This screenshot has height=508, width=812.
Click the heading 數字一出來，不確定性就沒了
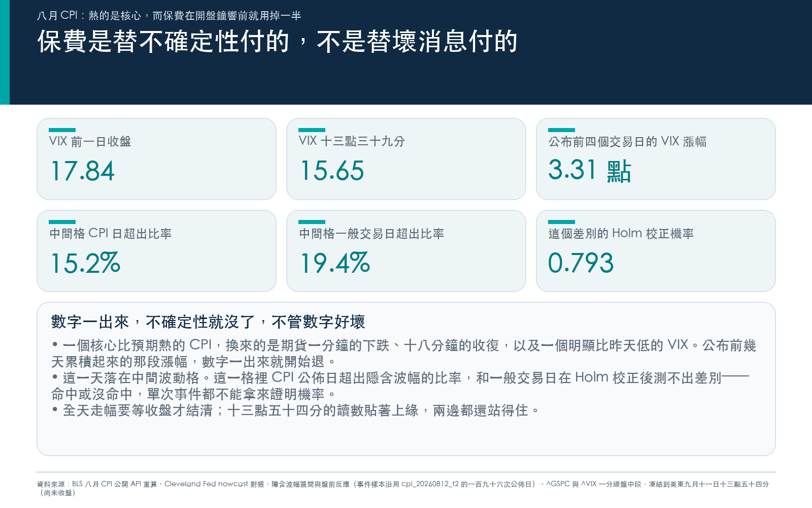[x=208, y=322]
